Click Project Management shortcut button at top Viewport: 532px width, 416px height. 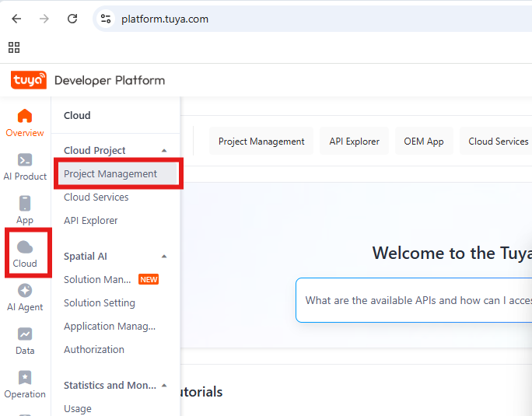[261, 142]
